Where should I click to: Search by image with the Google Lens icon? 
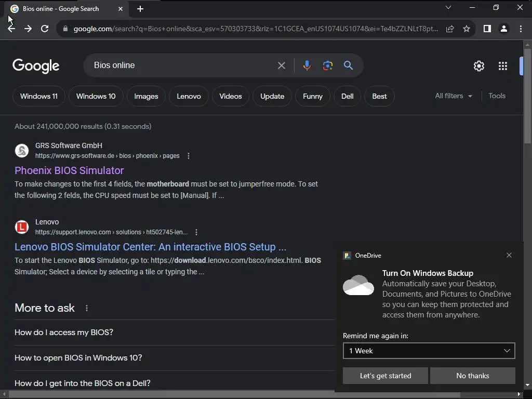pos(328,65)
